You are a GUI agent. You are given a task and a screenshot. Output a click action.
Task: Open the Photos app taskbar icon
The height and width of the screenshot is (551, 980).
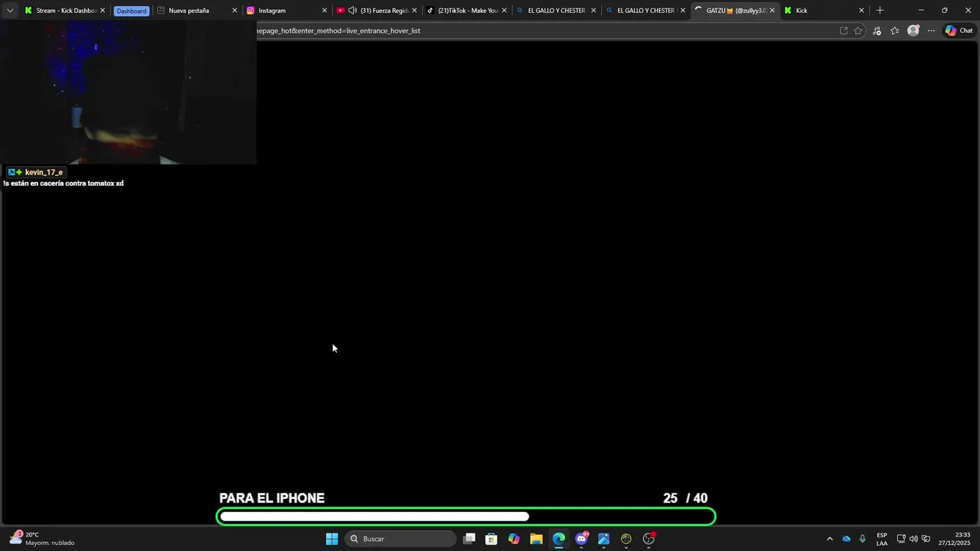[603, 539]
